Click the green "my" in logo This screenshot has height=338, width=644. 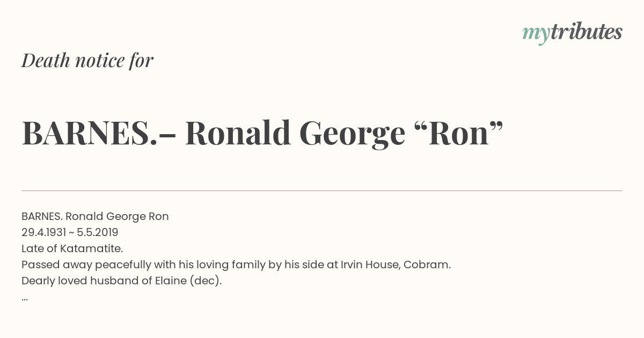pyautogui.click(x=536, y=35)
